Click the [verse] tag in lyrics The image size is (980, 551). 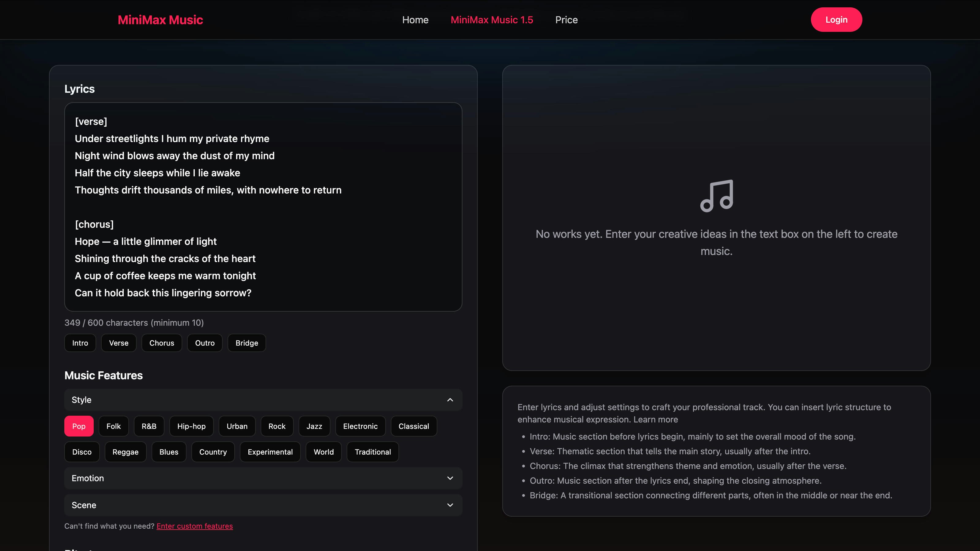coord(91,122)
